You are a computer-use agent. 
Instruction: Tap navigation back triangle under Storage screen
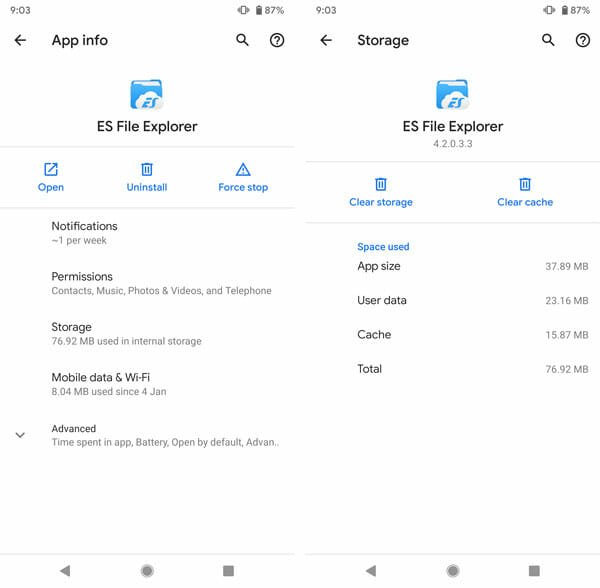tap(371, 570)
